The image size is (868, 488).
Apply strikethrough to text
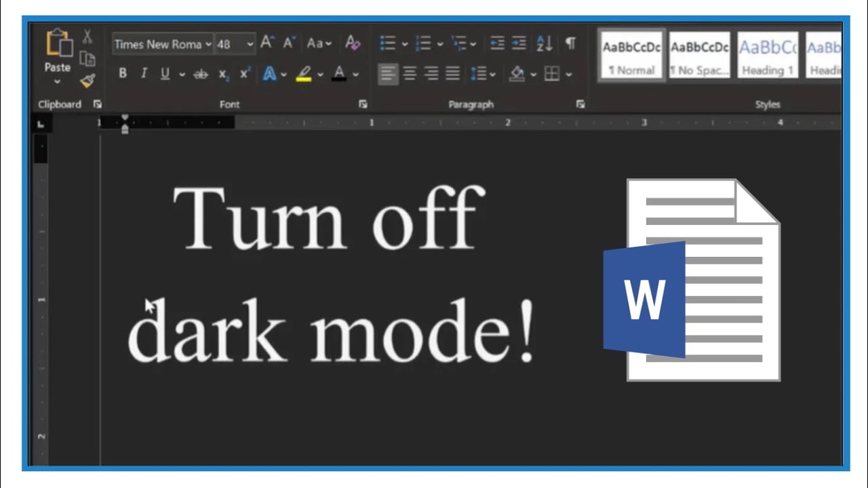point(200,75)
